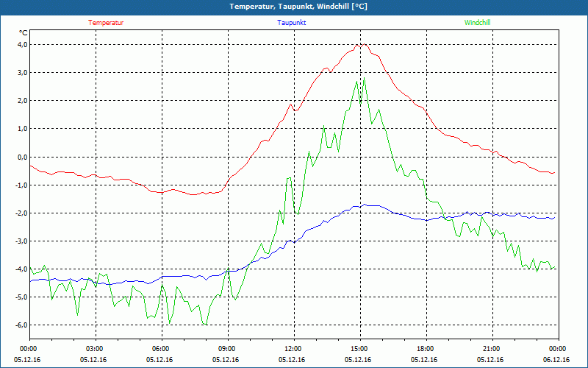Image resolution: width=588 pixels, height=368 pixels.
Task: Click the 18:00 time axis label
Action: click(x=426, y=348)
